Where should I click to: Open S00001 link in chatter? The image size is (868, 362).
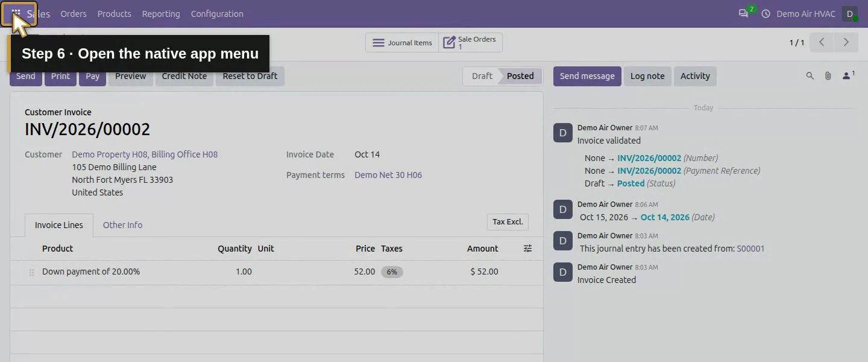(750, 249)
